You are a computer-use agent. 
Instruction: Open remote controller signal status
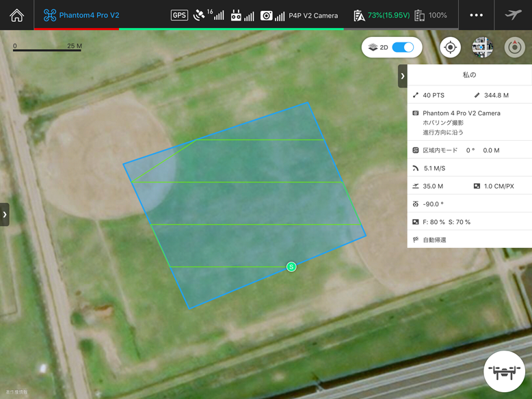(242, 15)
